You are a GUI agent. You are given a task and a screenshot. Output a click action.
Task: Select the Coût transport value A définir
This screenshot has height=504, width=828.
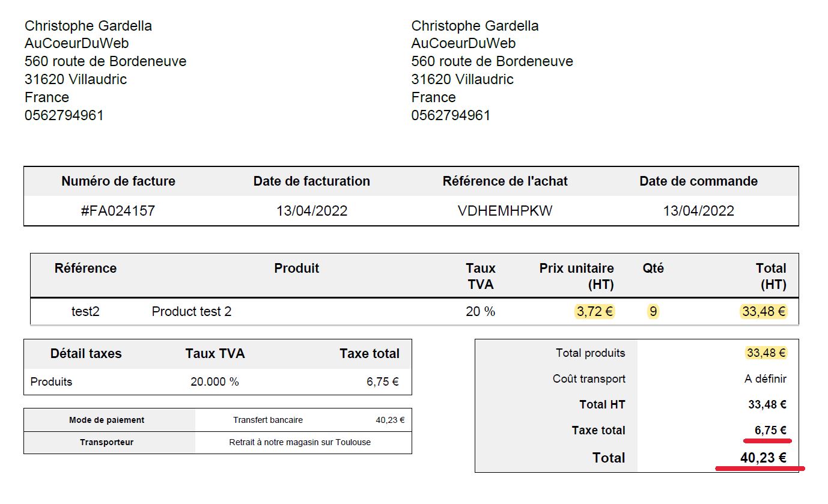[x=761, y=379]
